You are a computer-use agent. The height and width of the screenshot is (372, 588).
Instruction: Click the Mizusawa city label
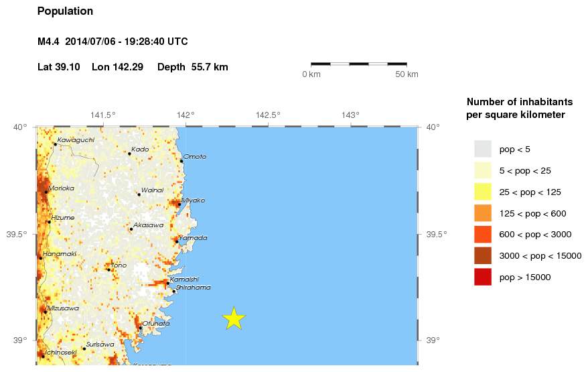coord(64,308)
